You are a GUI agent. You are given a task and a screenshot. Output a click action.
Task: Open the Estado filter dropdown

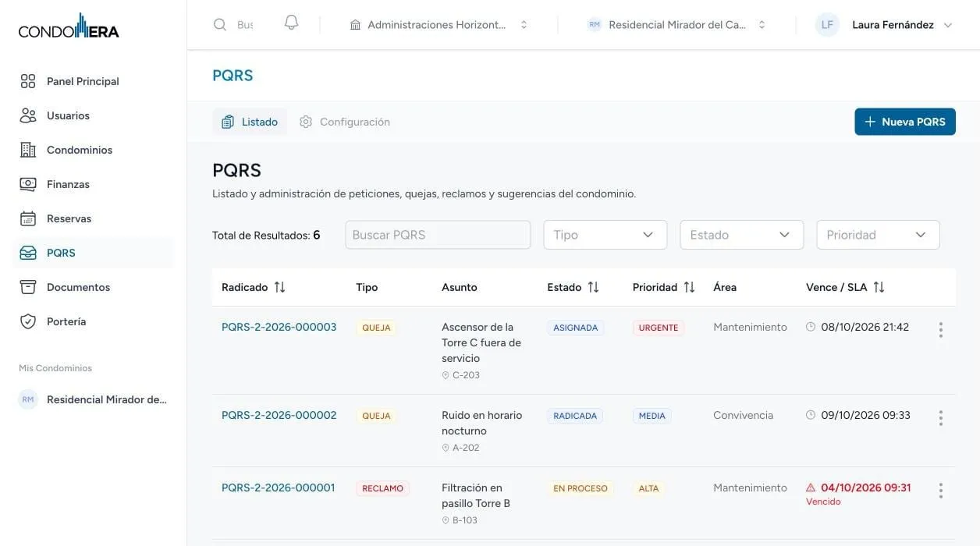741,235
